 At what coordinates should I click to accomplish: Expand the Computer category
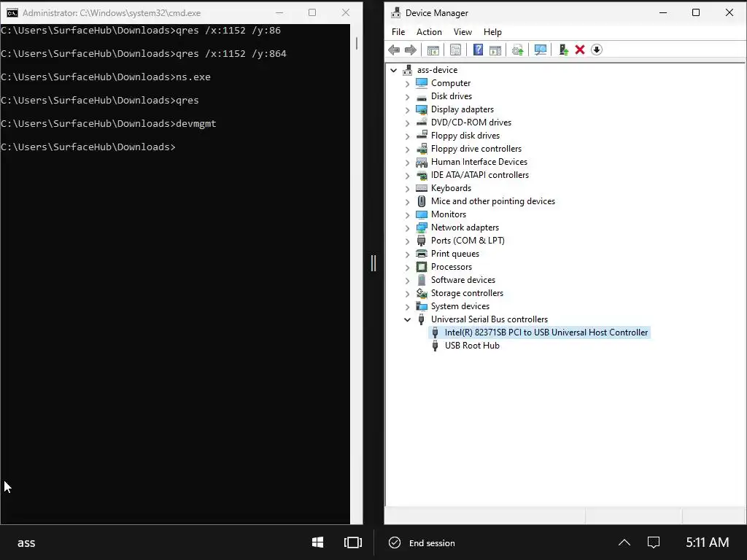407,83
